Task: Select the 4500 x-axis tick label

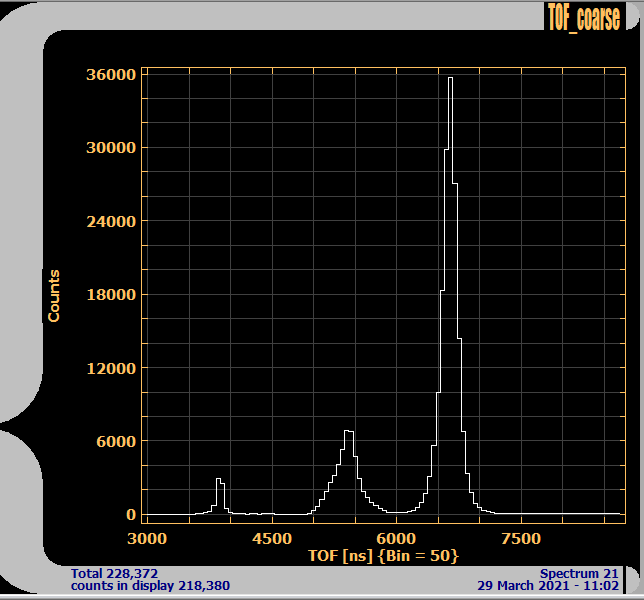Action: click(272, 539)
